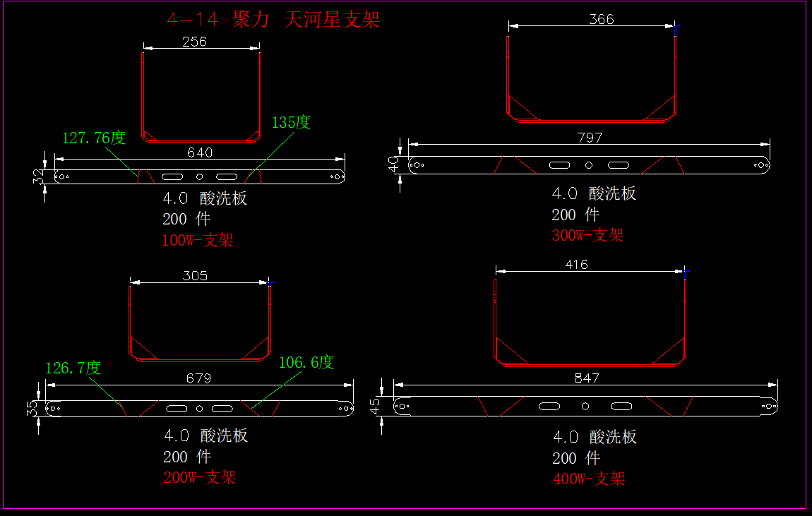Click the green 126.7度 angle label
Image resolution: width=812 pixels, height=516 pixels.
[73, 368]
